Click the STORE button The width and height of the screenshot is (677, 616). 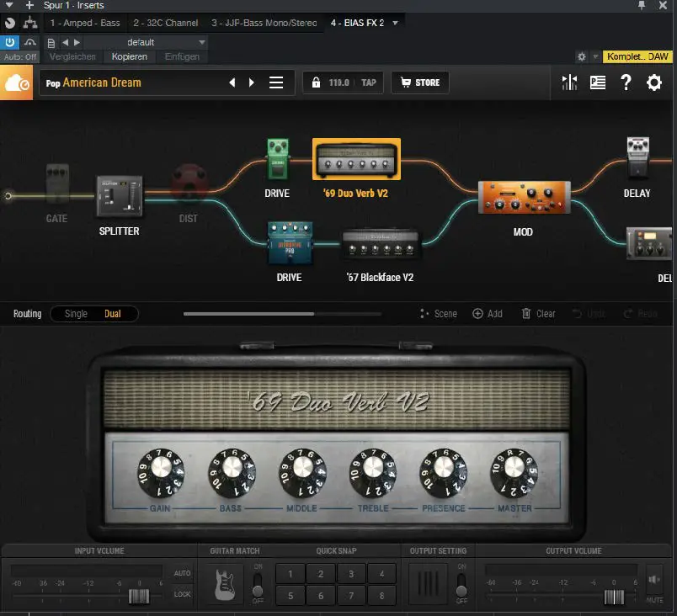coord(419,82)
